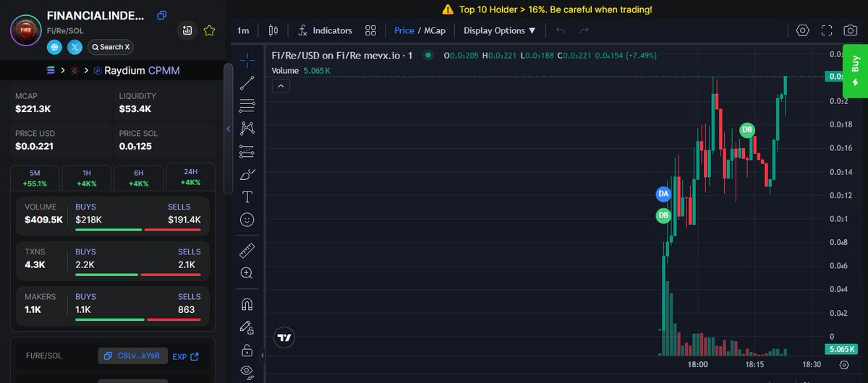868x383 pixels.
Task: Toggle stay in drawing mode
Action: [x=247, y=327]
